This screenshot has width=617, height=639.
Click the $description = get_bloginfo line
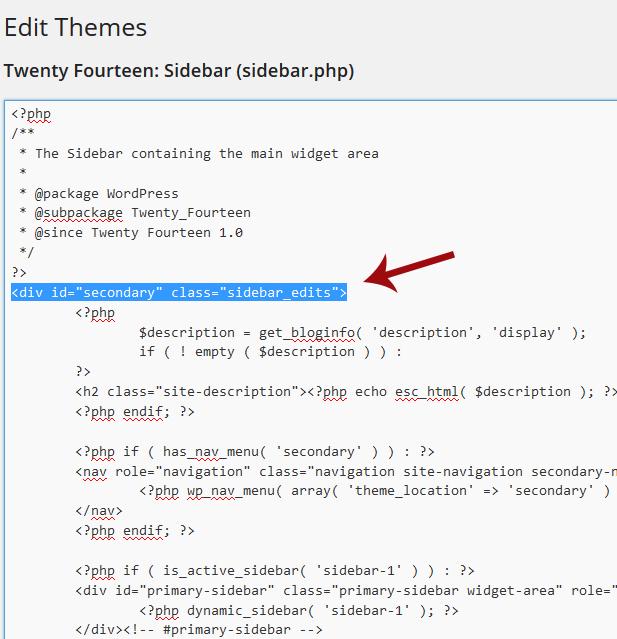pyautogui.click(x=362, y=332)
